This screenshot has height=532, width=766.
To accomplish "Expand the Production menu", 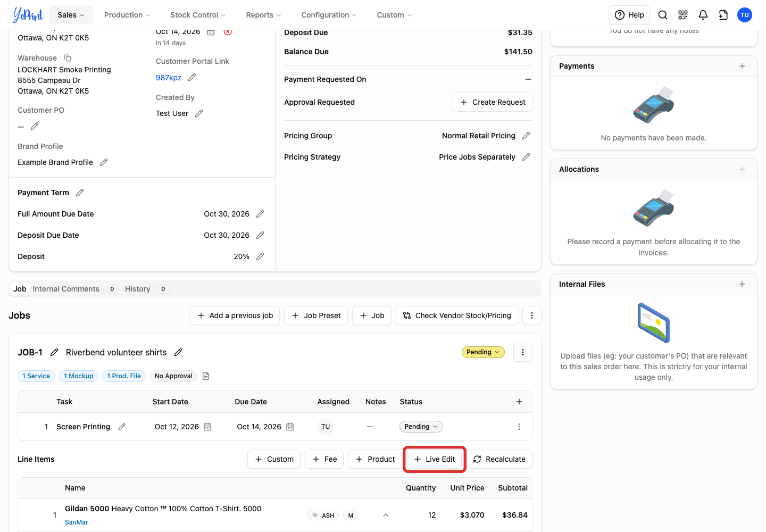I will tap(127, 15).
